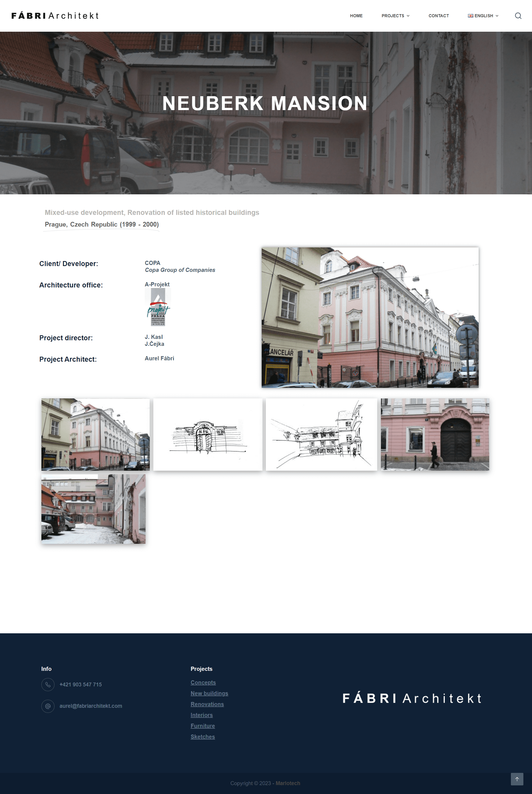Open the PROJECTS chevron arrow
The image size is (532, 794).
(x=408, y=16)
